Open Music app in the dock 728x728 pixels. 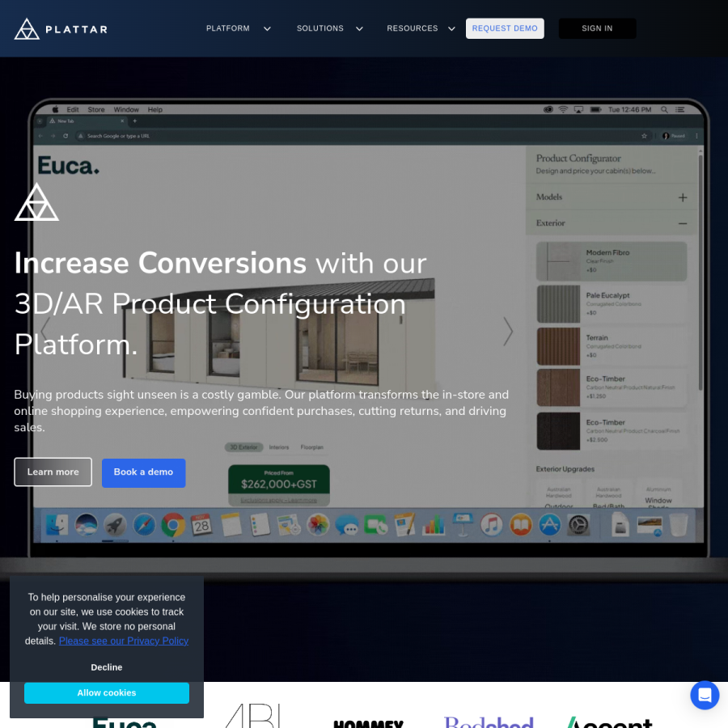pos(491,525)
